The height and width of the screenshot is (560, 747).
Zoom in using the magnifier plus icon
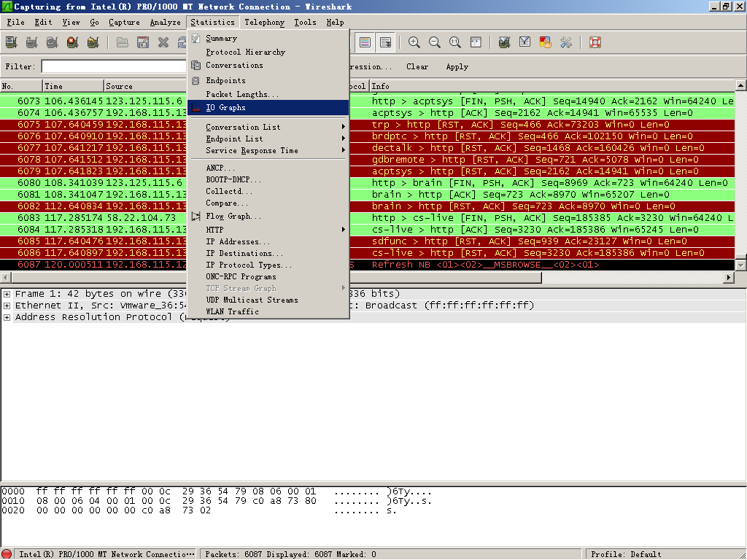click(x=414, y=42)
